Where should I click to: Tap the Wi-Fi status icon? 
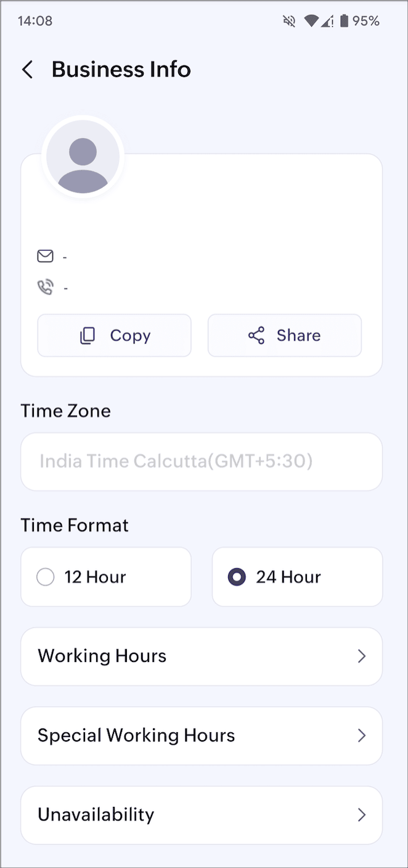tap(311, 21)
